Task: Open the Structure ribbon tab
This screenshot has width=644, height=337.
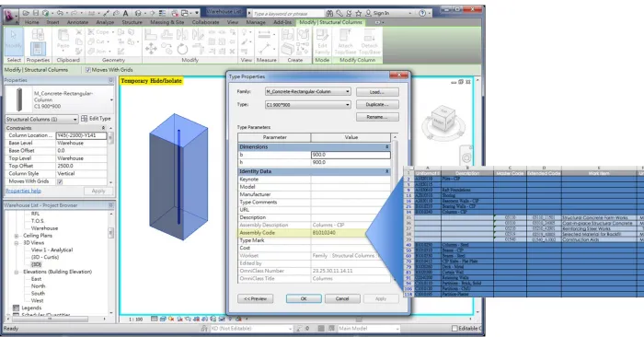Action: pyautogui.click(x=132, y=22)
